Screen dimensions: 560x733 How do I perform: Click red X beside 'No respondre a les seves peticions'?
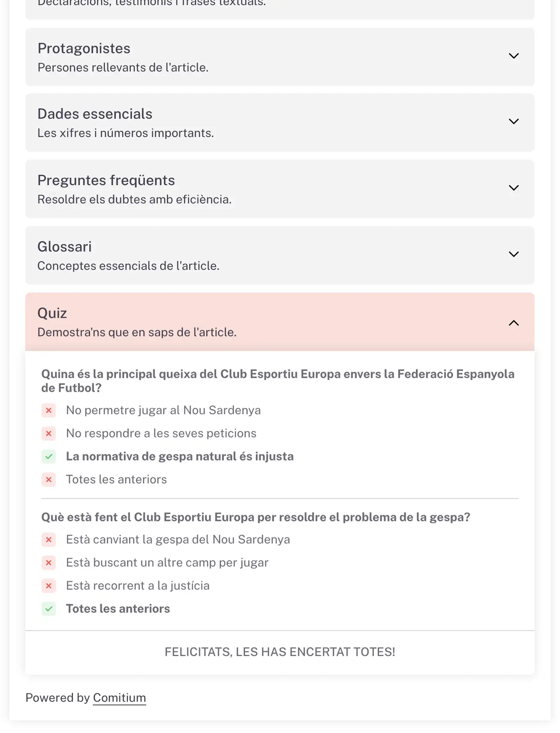pyautogui.click(x=49, y=433)
